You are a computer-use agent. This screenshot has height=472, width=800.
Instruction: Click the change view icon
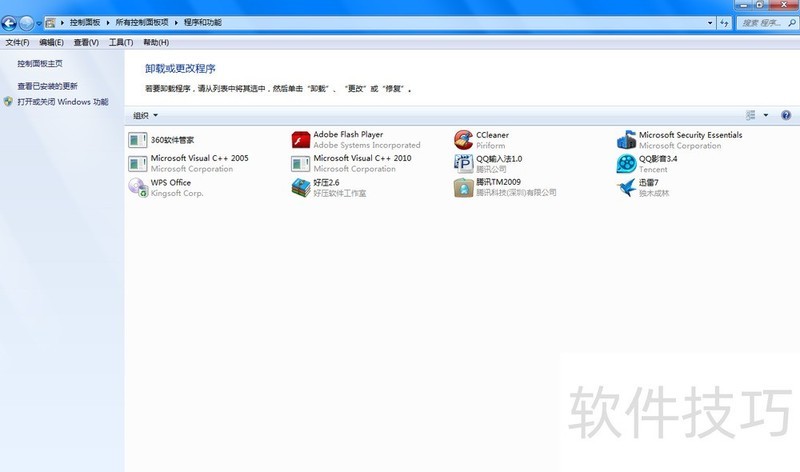click(751, 115)
